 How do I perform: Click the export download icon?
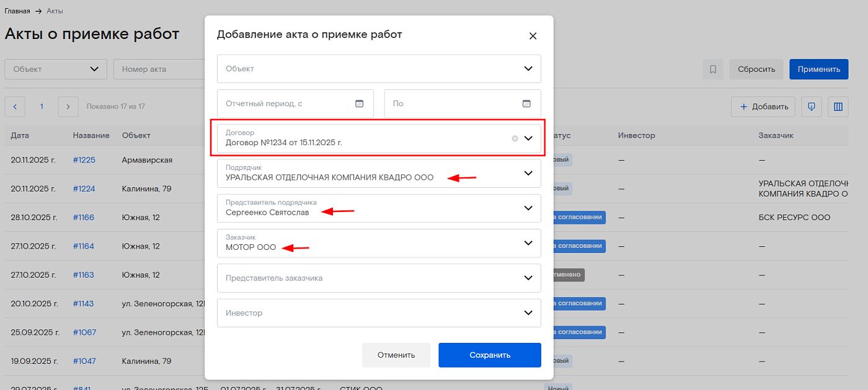[x=811, y=107]
